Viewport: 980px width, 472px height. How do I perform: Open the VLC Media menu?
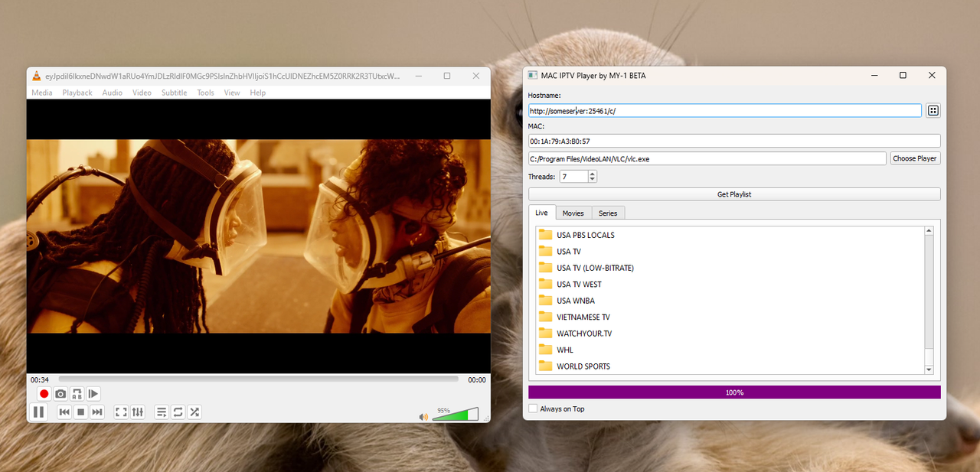42,93
